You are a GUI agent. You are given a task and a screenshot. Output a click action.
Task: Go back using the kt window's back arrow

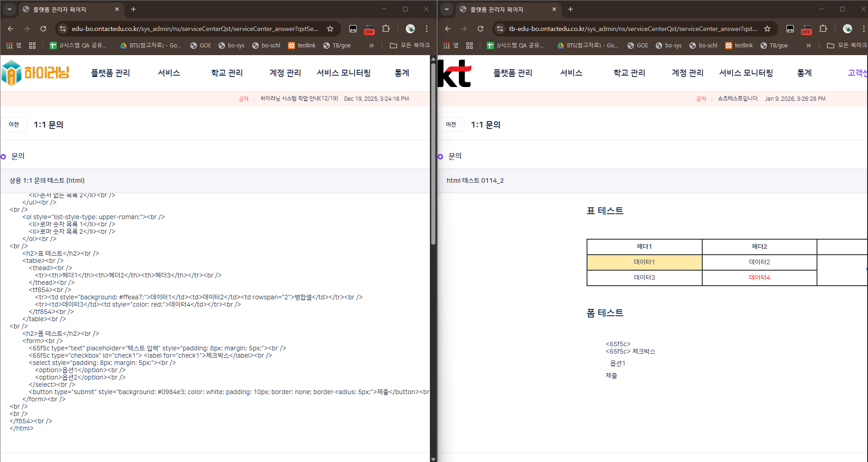[x=448, y=29]
